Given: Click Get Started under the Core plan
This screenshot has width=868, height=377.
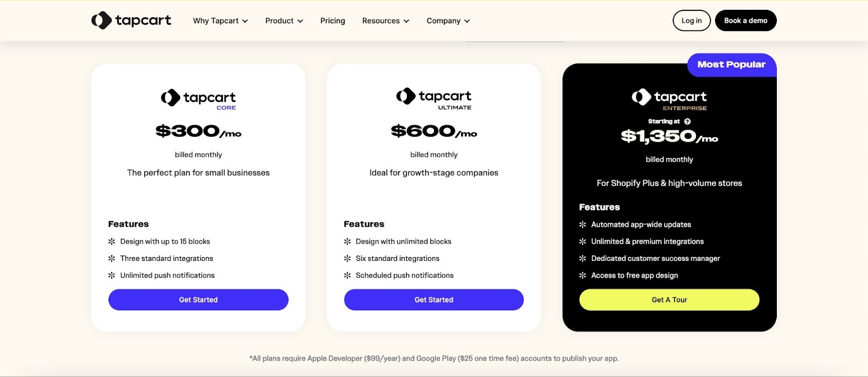Looking at the screenshot, I should pos(199,299).
